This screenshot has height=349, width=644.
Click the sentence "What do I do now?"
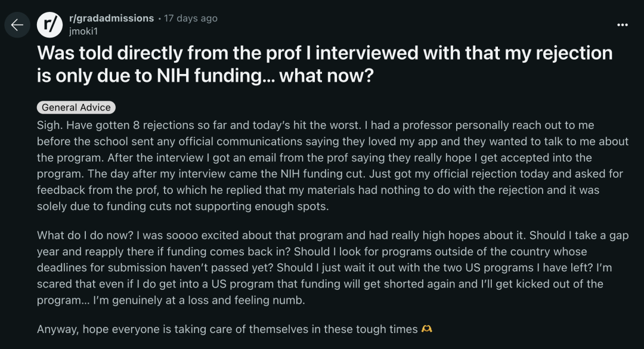85,235
